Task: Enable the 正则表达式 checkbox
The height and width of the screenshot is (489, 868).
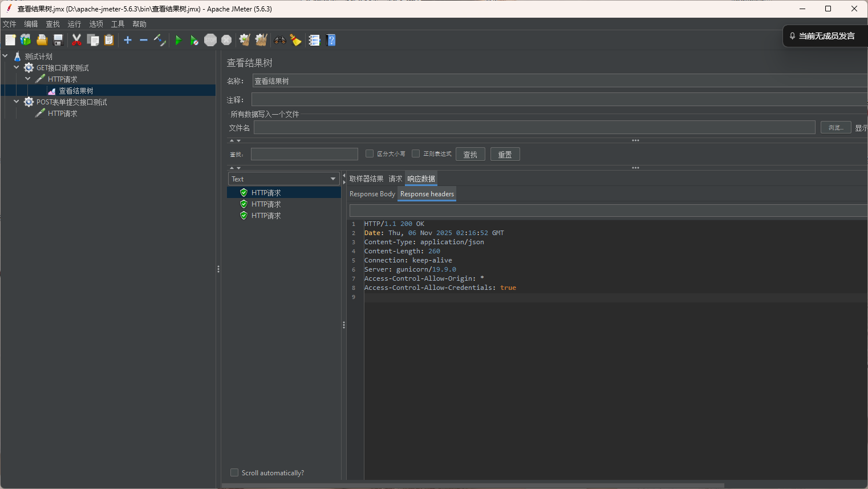Action: pyautogui.click(x=416, y=153)
